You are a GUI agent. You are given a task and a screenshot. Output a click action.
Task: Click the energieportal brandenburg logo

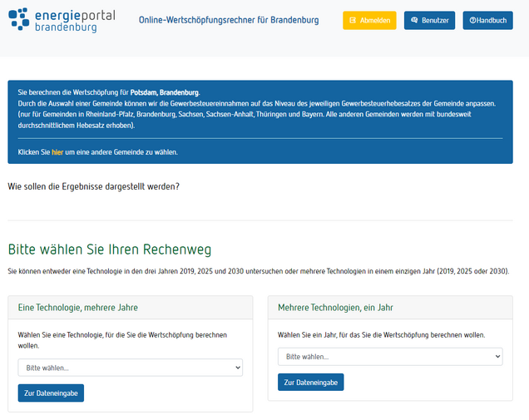pyautogui.click(x=62, y=20)
